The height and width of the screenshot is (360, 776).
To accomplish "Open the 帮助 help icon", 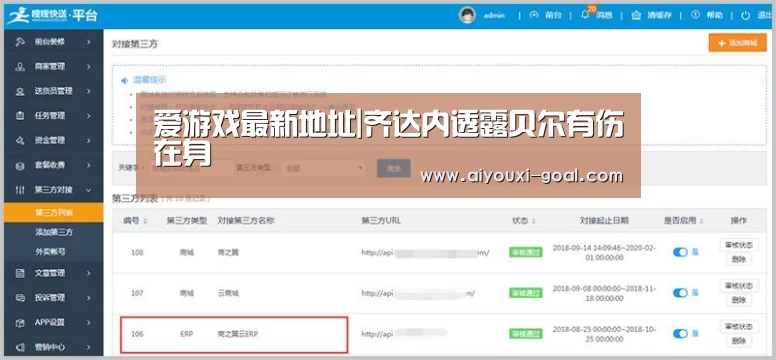I will pyautogui.click(x=695, y=15).
